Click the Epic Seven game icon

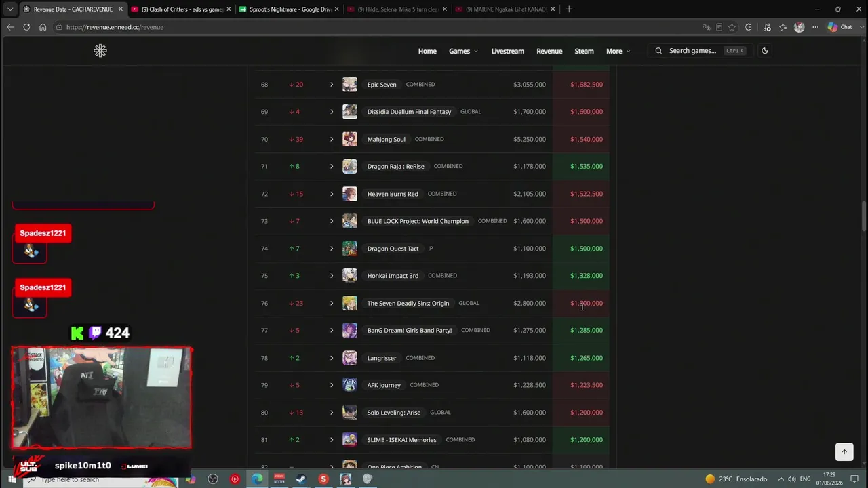coord(350,85)
